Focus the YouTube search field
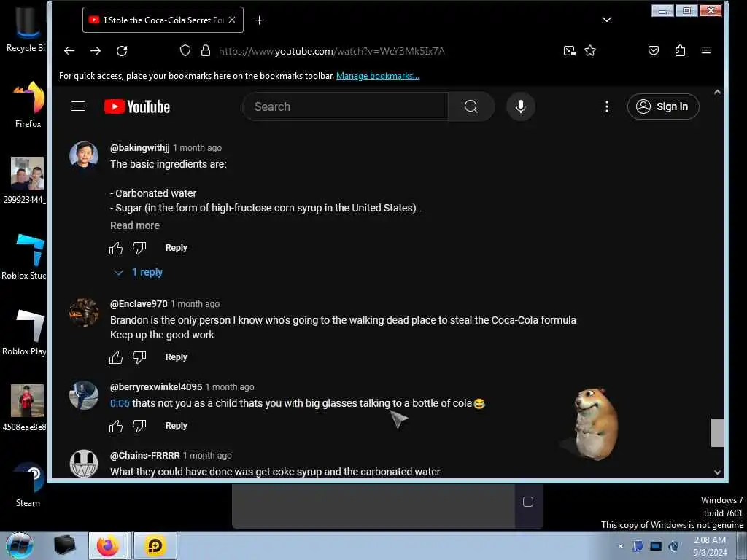 point(345,106)
